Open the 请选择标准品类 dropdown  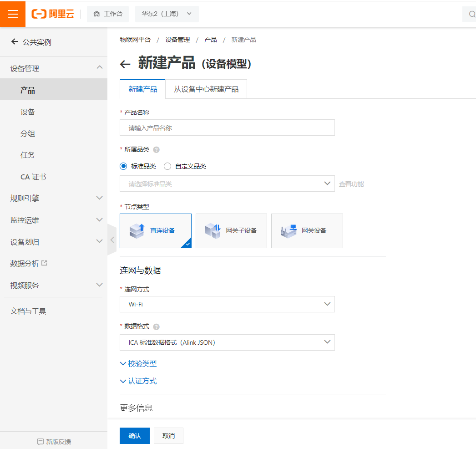(227, 184)
